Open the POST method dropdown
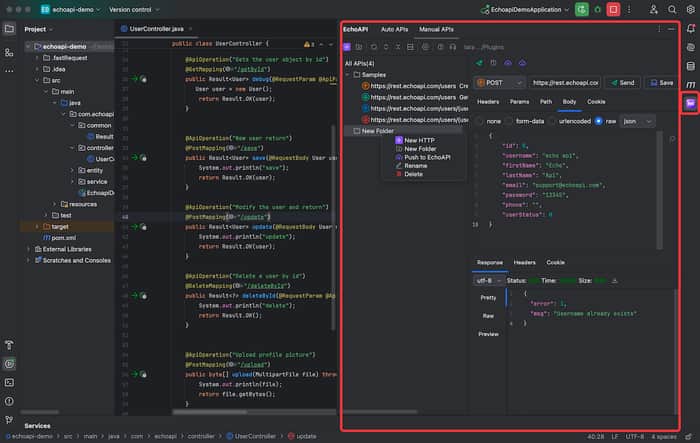 click(x=499, y=83)
